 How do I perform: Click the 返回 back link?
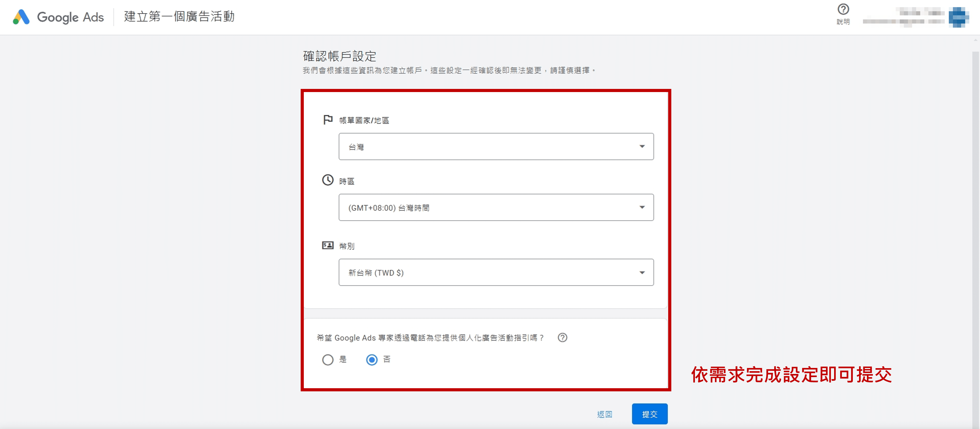coord(604,414)
